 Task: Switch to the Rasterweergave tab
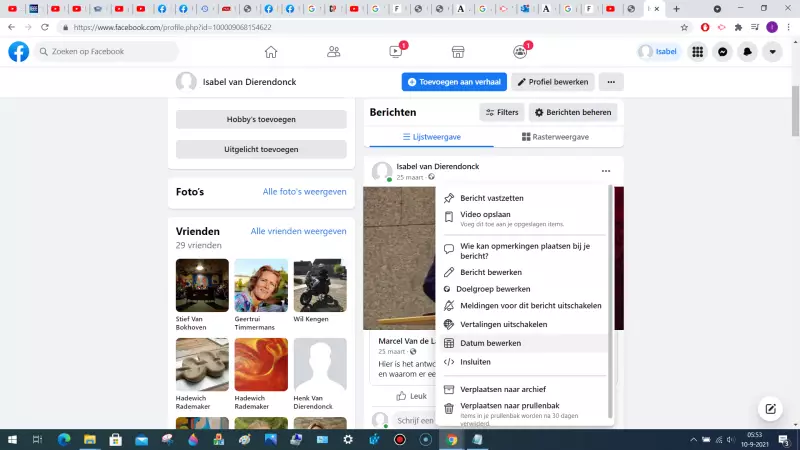pyautogui.click(x=555, y=137)
